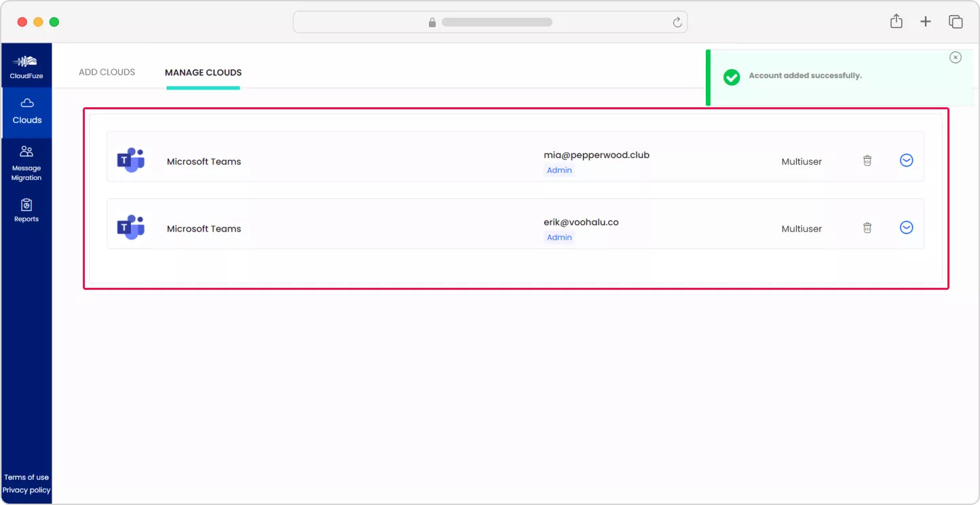Expand the mia@pepperwood.club account row
980x505 pixels.
(906, 161)
